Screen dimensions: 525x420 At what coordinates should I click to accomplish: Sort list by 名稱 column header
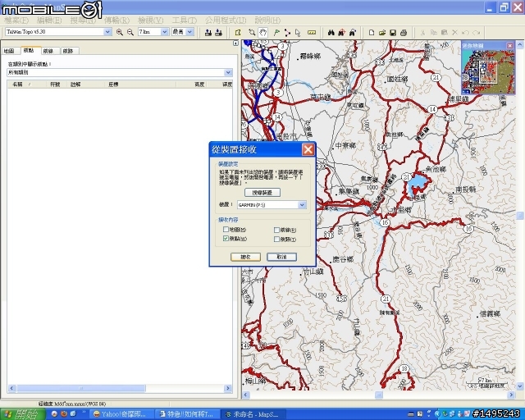click(x=26, y=84)
